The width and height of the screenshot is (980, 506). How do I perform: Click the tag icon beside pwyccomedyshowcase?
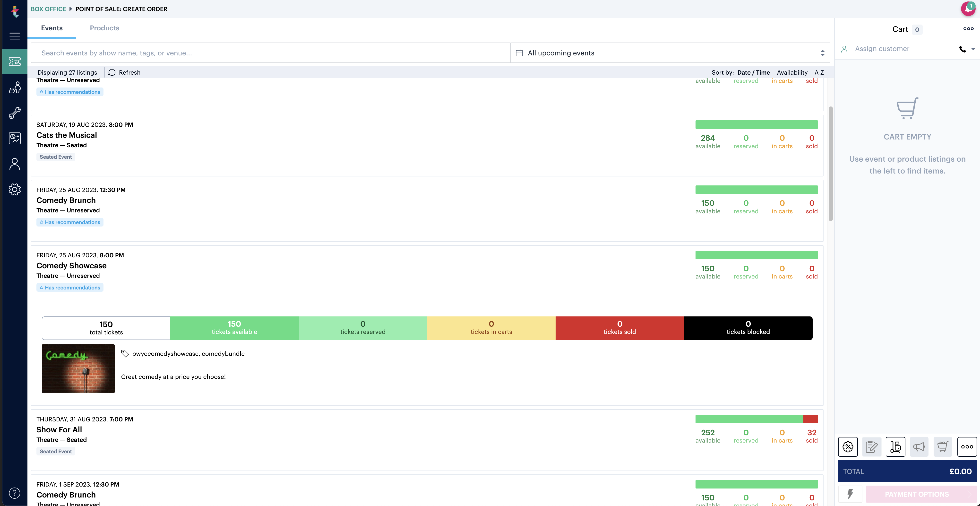point(125,354)
